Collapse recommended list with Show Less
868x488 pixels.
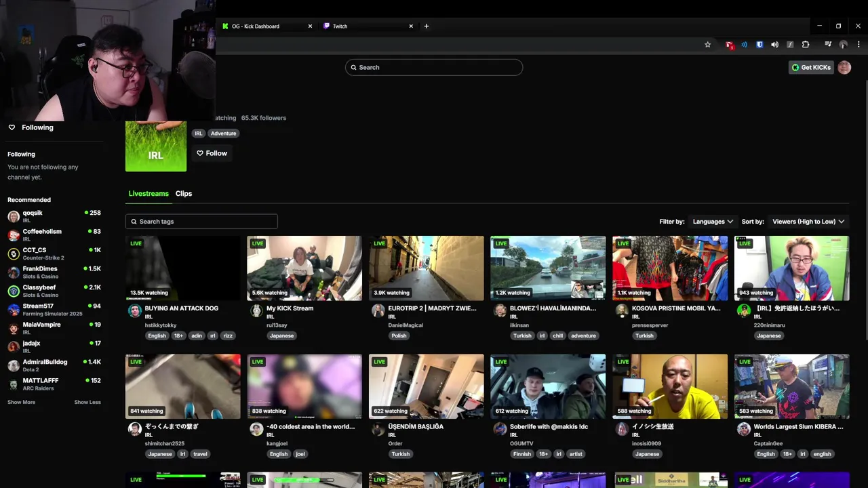click(87, 403)
